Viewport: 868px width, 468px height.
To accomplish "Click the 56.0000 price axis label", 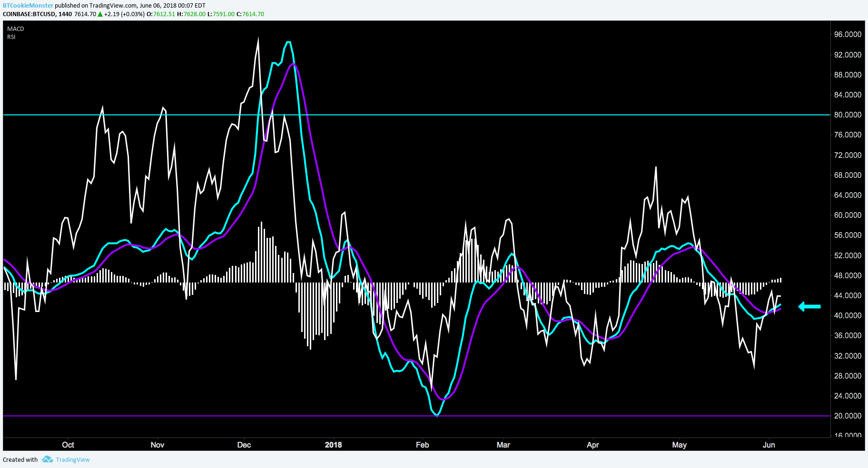I will 848,235.
